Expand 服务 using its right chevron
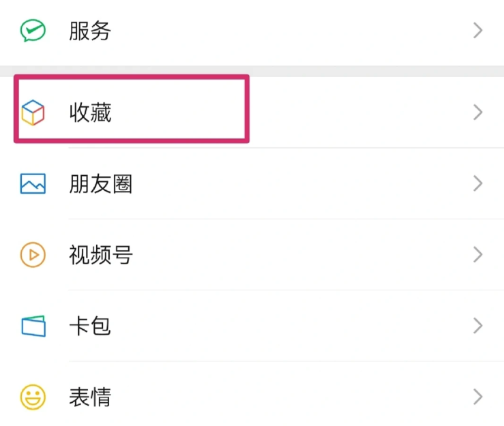 [478, 31]
